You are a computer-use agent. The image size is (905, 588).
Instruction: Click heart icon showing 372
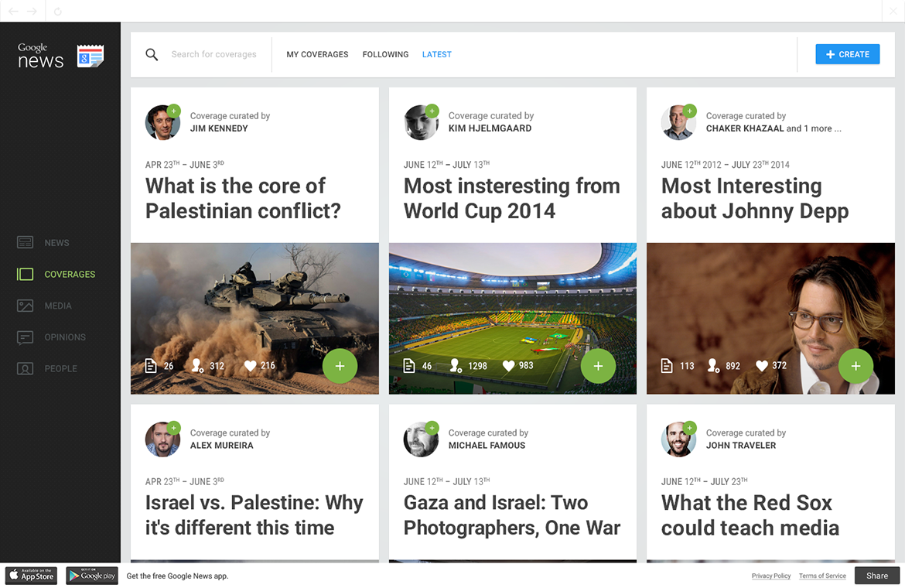[x=762, y=365]
